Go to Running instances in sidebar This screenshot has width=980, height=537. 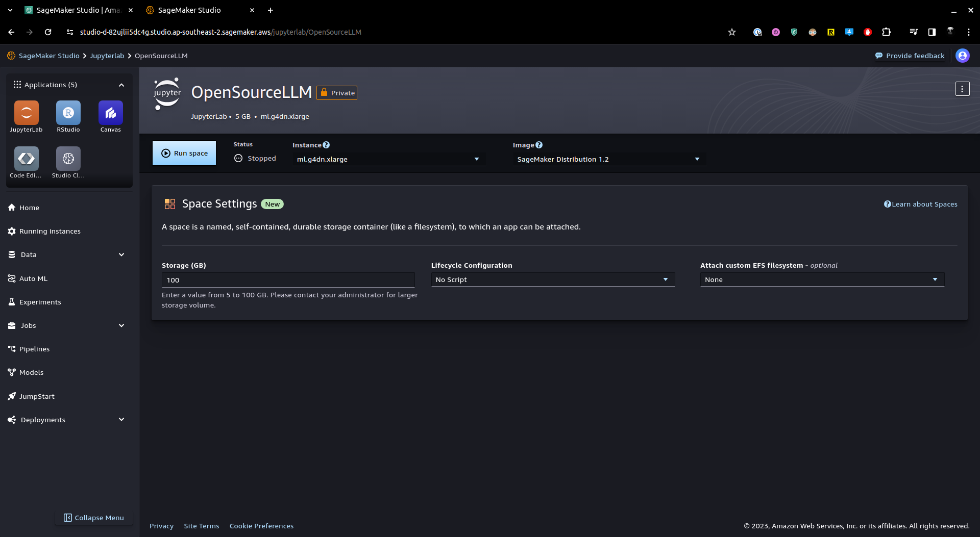[x=50, y=231]
